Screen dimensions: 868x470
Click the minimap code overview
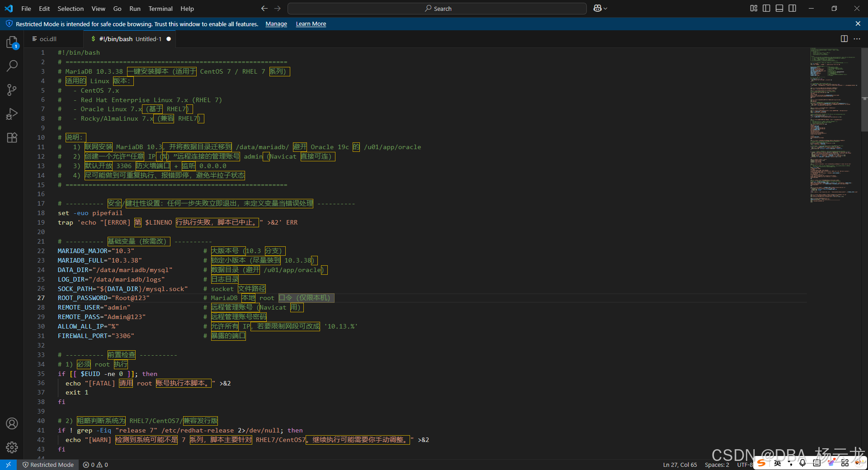834,124
